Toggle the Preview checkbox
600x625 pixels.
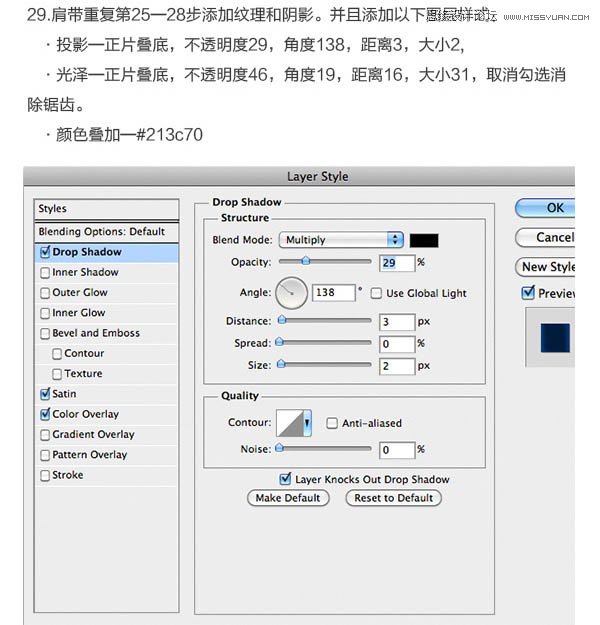[x=528, y=293]
